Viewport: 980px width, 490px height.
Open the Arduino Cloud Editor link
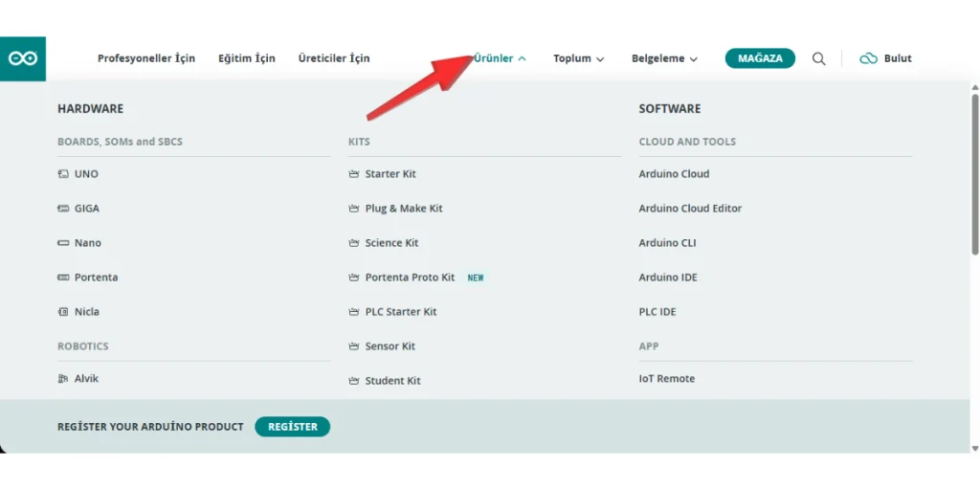click(x=690, y=209)
